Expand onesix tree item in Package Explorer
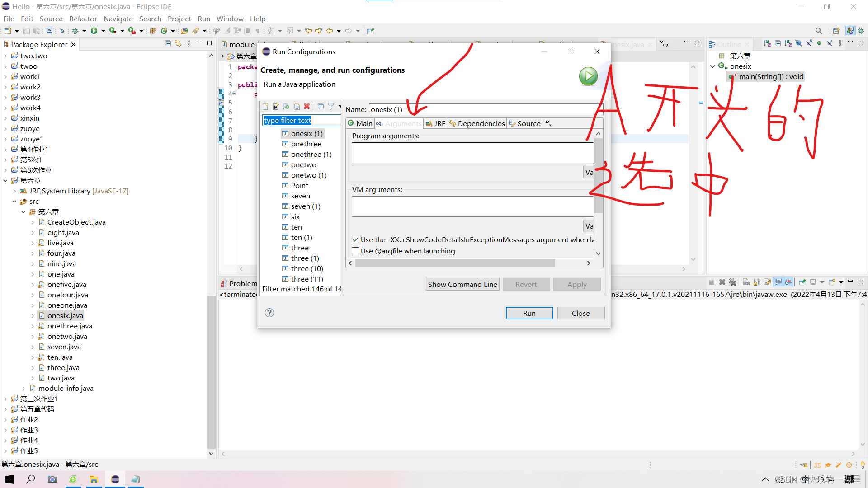Image resolution: width=868 pixels, height=488 pixels. coord(33,316)
